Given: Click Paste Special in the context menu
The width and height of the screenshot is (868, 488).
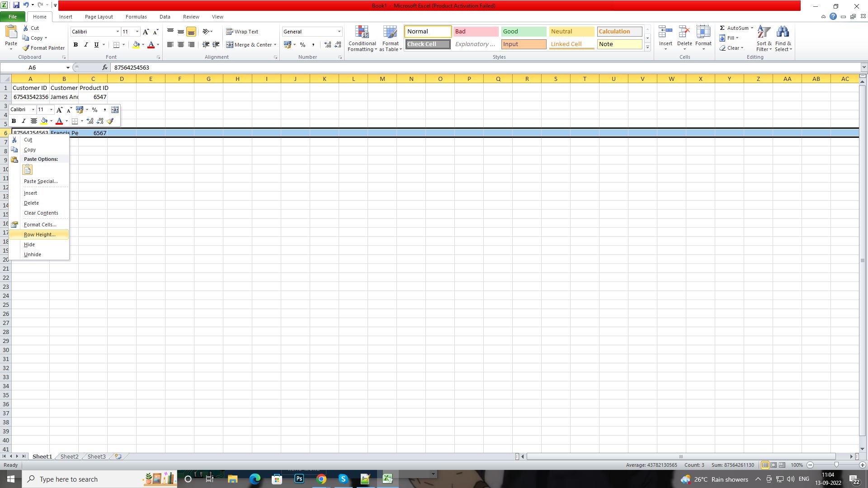Looking at the screenshot, I should point(40,181).
